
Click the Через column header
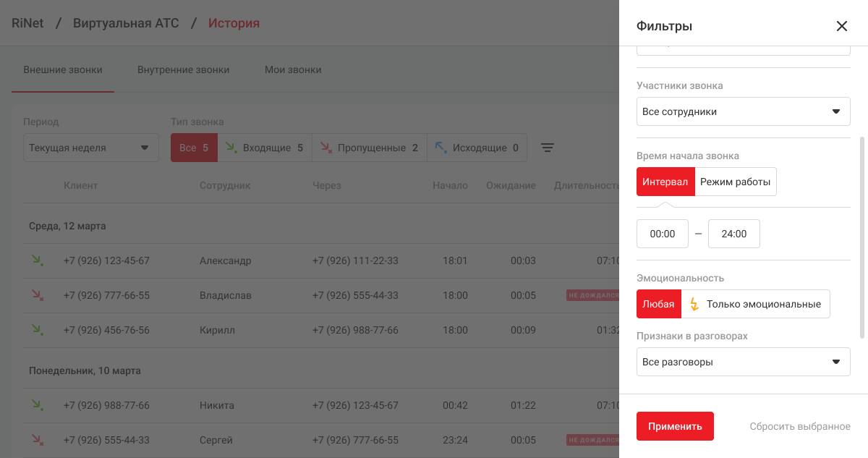click(327, 185)
